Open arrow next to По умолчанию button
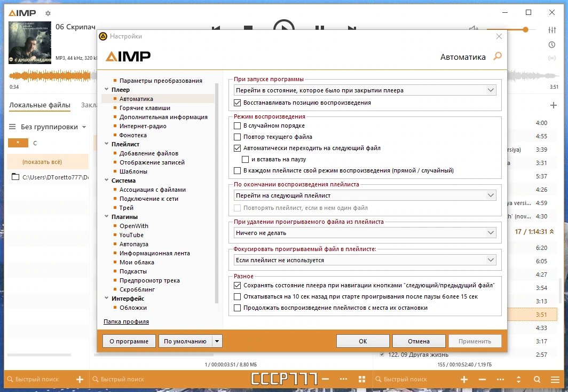 (x=217, y=341)
